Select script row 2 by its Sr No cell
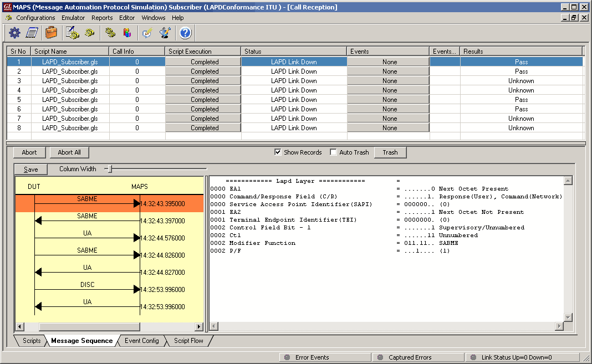This screenshot has height=364, width=592. click(19, 71)
